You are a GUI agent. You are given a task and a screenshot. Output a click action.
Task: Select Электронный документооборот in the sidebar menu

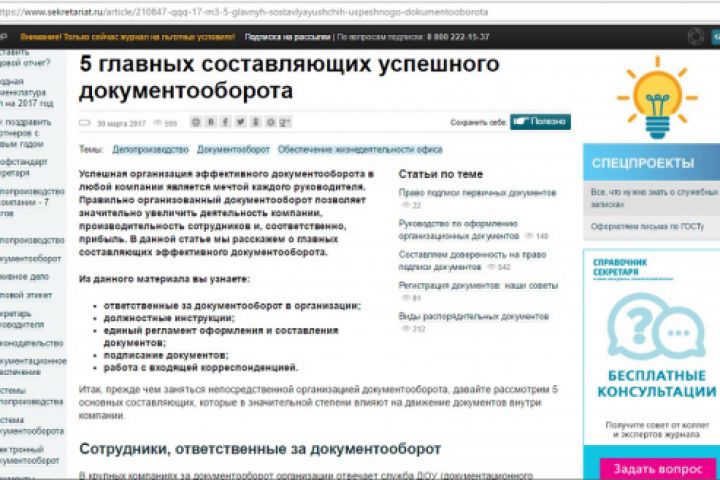[x=29, y=455]
